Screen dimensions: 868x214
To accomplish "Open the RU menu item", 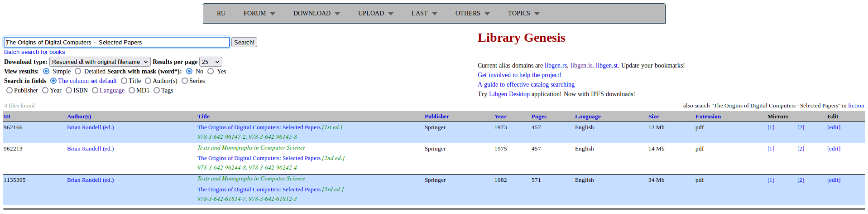I will tap(221, 14).
